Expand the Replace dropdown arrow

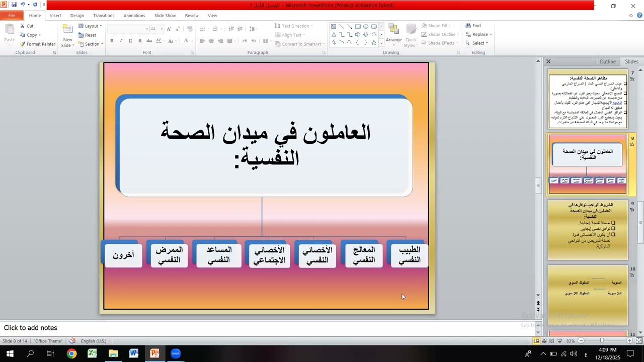point(491,35)
